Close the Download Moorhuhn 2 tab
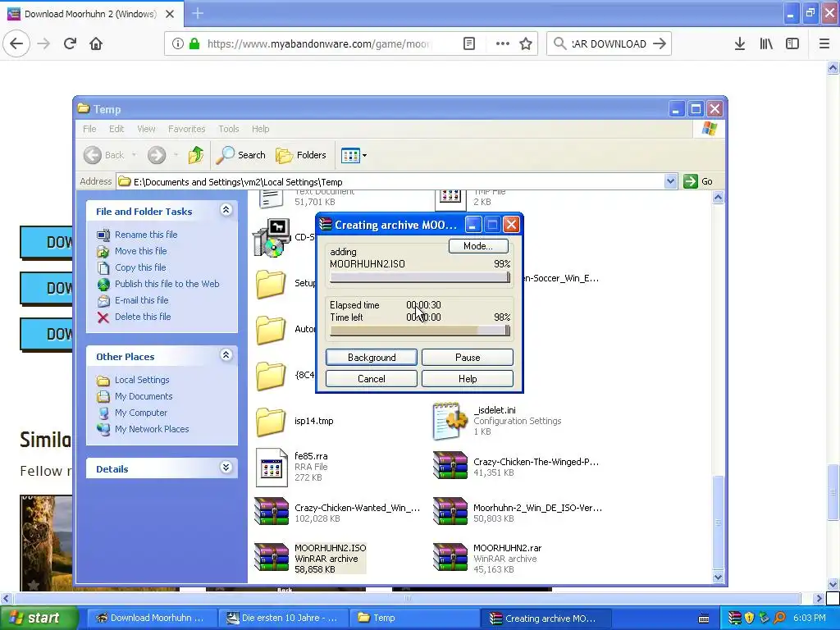Viewport: 840px width, 630px height. click(170, 14)
